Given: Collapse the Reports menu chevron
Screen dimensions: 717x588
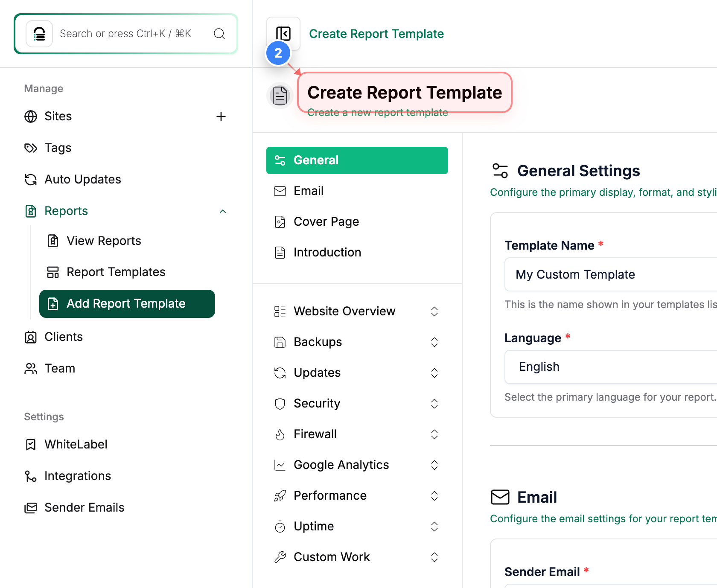Looking at the screenshot, I should pos(223,211).
